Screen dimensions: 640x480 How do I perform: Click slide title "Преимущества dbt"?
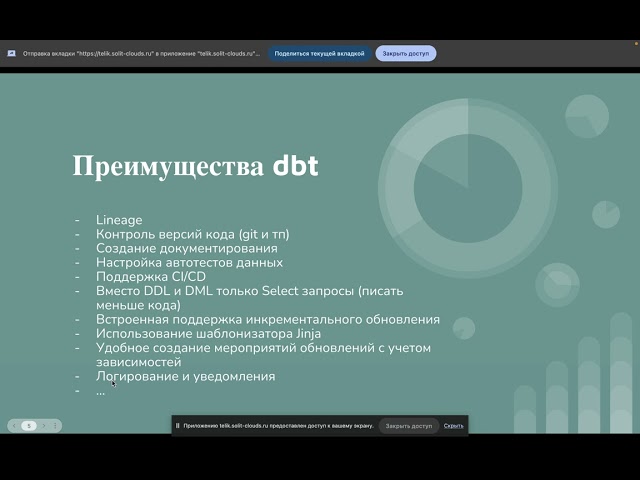point(195,166)
